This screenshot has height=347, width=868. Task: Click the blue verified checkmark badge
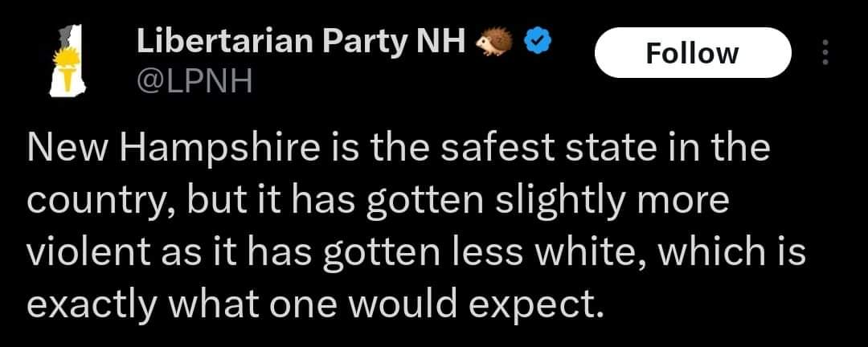535,40
